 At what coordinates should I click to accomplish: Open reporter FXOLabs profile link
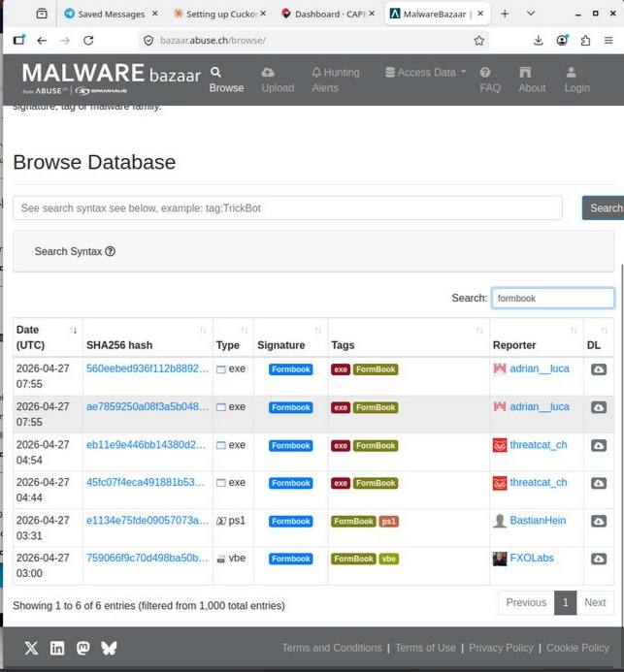click(532, 558)
